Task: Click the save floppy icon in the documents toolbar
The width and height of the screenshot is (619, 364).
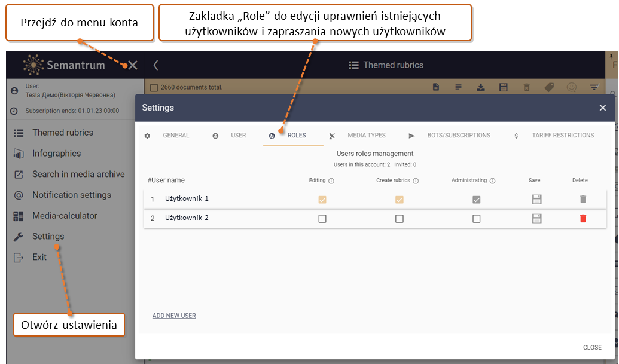Action: point(504,87)
